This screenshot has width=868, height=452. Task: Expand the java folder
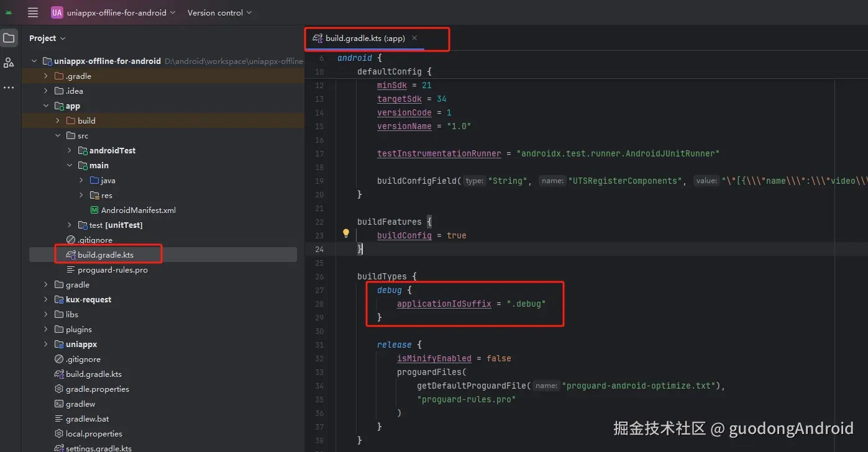81,180
